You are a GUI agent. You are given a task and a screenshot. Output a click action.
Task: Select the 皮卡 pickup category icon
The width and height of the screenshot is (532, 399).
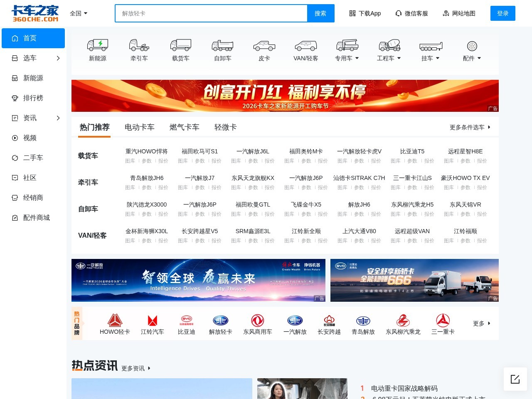click(264, 49)
